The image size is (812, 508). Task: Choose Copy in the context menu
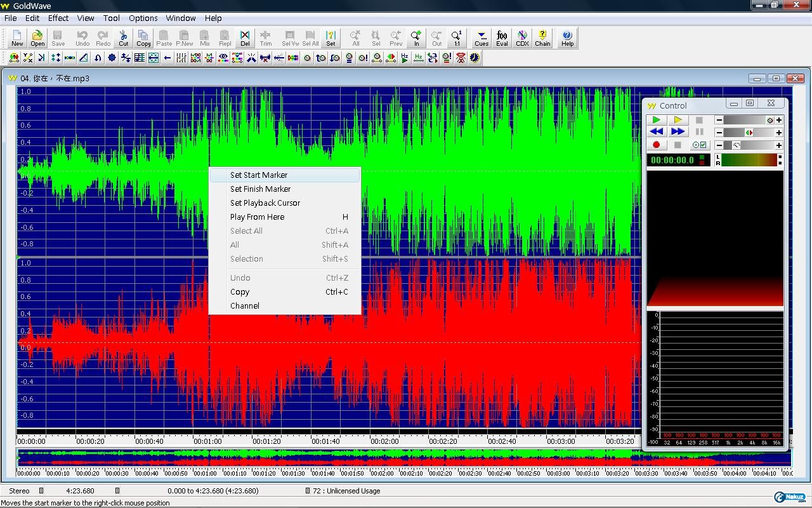coord(285,291)
